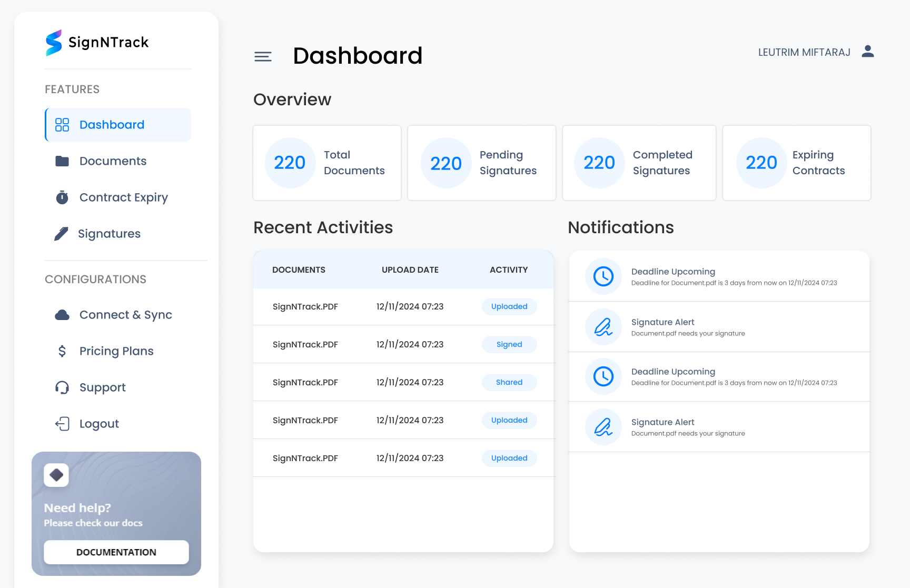Screen dimensions: 910x588
Task: Click the user profile icon near Leutrim Miftaraj
Action: 868,51
